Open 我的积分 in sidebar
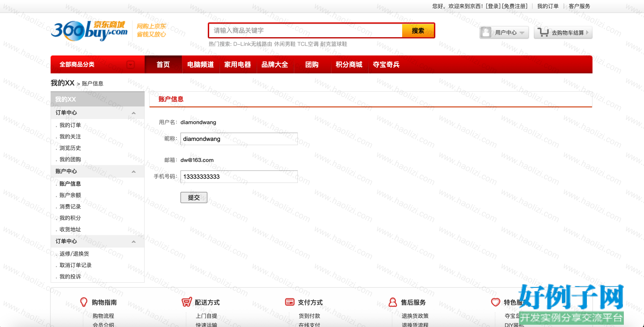Viewport: 644px width, 327px height. pyautogui.click(x=70, y=218)
